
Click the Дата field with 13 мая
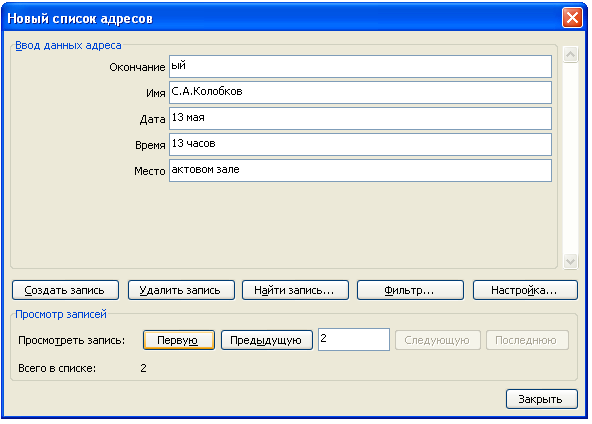click(x=360, y=119)
